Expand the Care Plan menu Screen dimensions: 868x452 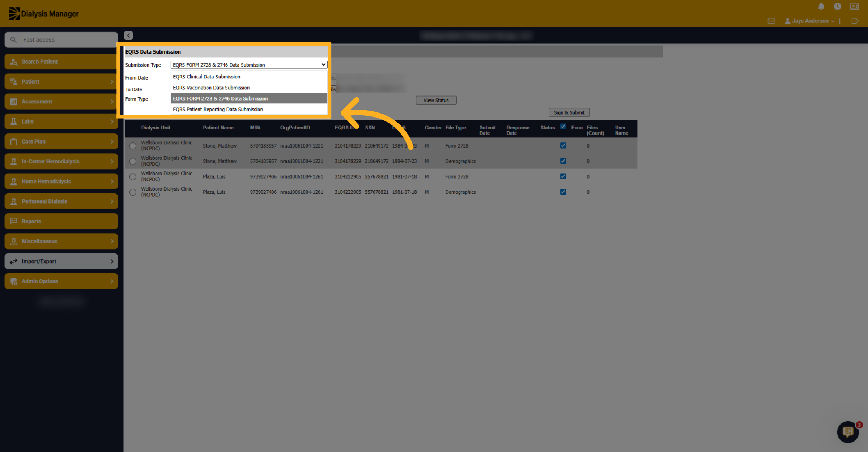(x=61, y=141)
